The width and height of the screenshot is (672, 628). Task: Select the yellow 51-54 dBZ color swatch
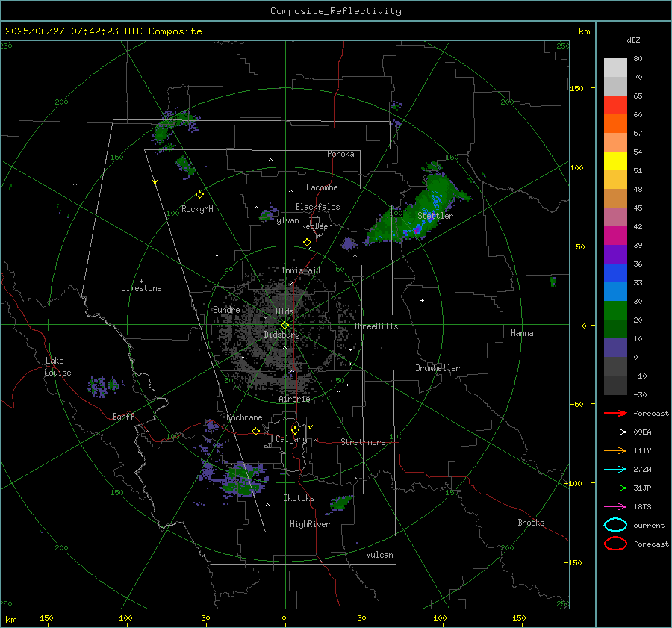pyautogui.click(x=615, y=161)
